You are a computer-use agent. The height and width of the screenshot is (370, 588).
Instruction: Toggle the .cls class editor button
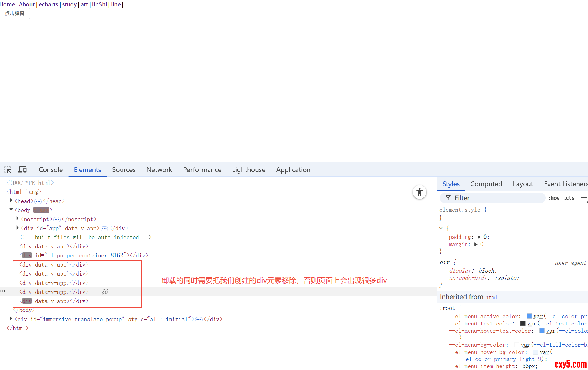(569, 198)
